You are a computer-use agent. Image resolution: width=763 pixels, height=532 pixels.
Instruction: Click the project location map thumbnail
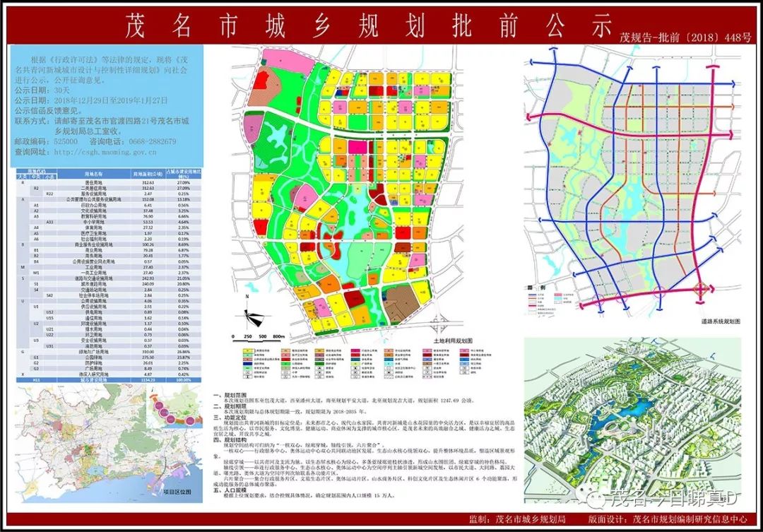point(107,443)
